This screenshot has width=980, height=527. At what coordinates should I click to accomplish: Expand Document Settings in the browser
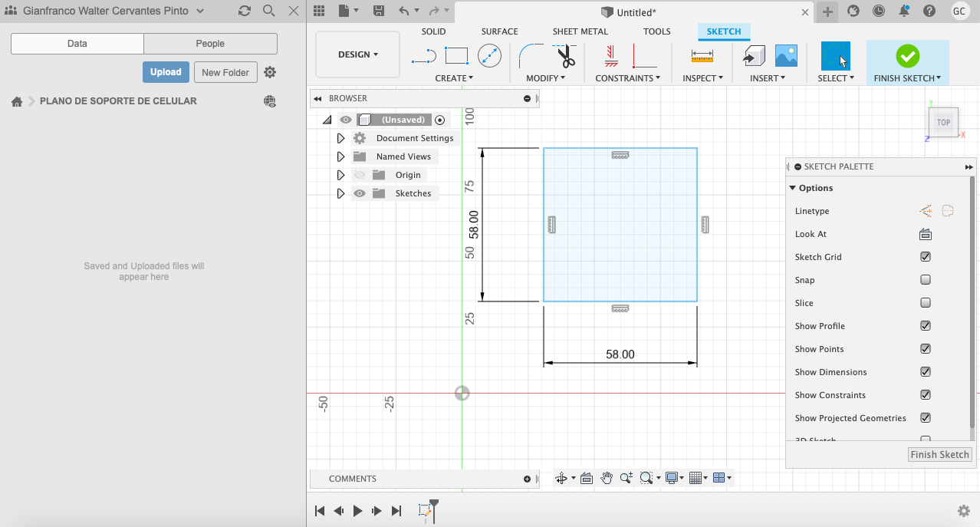click(x=341, y=138)
